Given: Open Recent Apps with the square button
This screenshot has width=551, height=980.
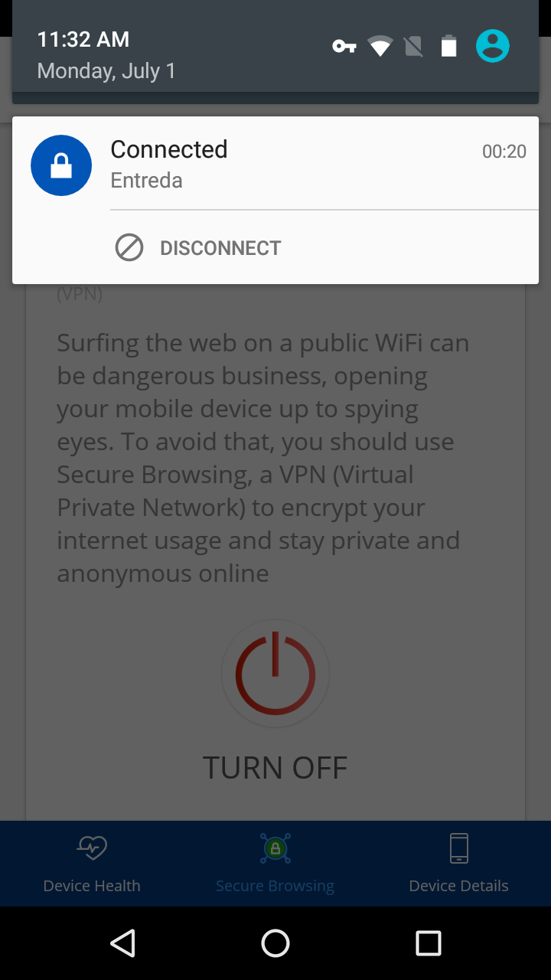Looking at the screenshot, I should pyautogui.click(x=429, y=943).
